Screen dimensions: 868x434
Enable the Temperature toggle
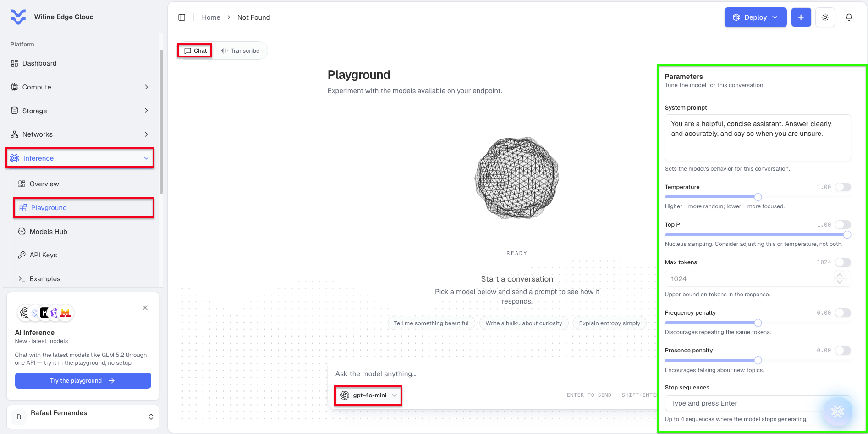point(843,187)
